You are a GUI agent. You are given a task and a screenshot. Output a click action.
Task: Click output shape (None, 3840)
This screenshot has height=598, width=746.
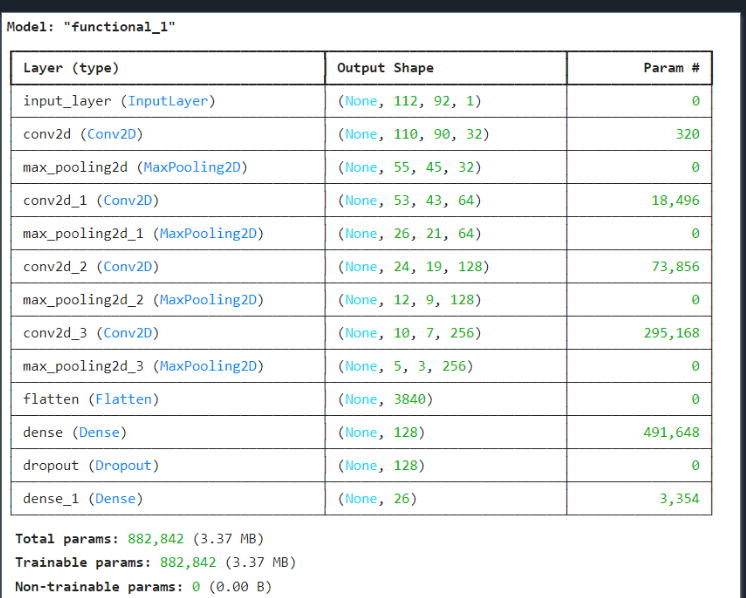[x=385, y=399]
